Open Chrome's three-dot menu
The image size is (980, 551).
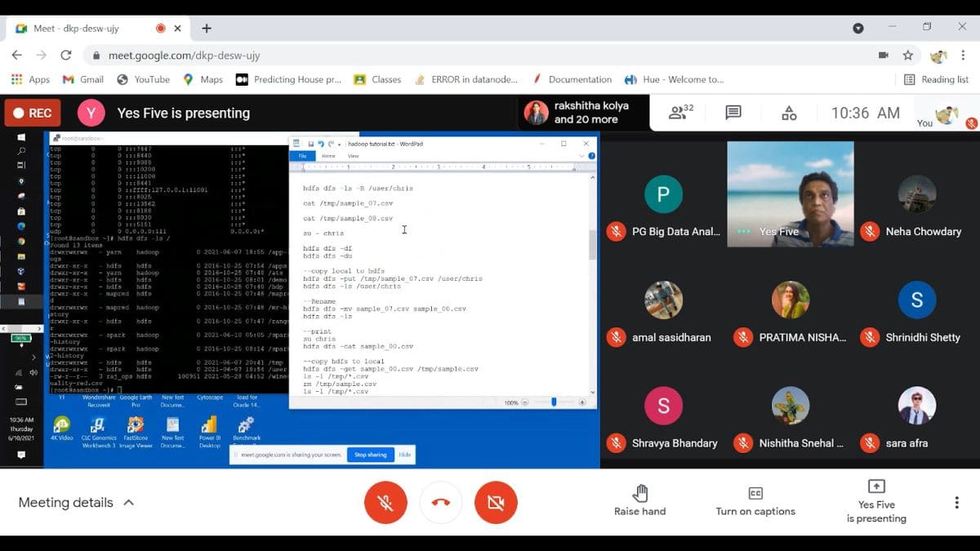[964, 56]
